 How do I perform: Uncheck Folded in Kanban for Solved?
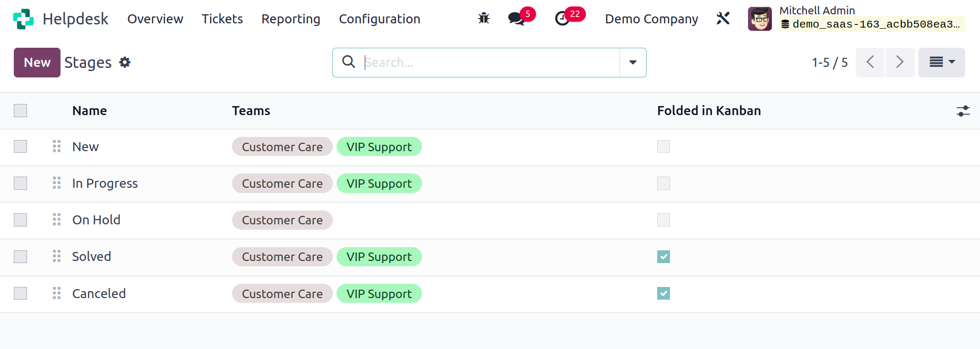coord(664,257)
